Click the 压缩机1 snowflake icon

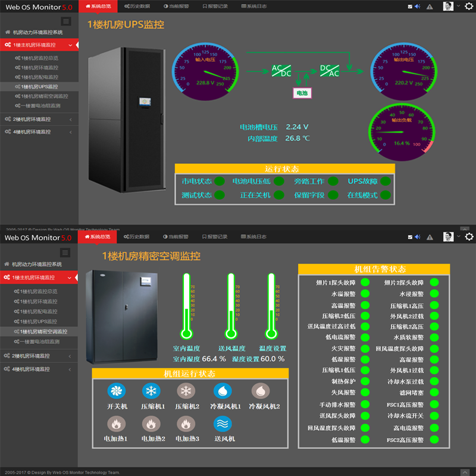pos(151,391)
